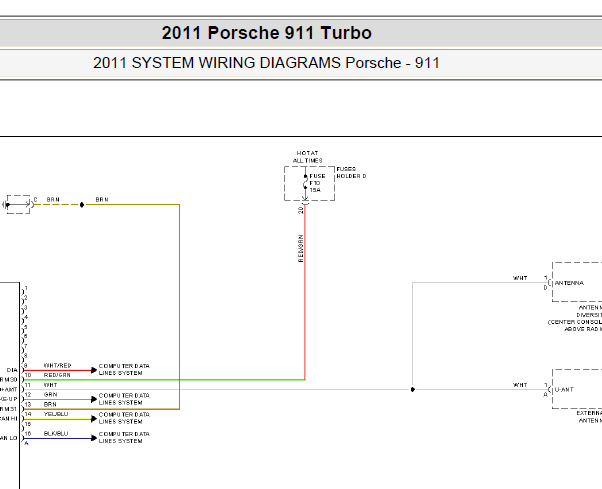Screen dimensions: 602x489
Task: Click the splice dot on the top brown wire
Action: tap(81, 205)
